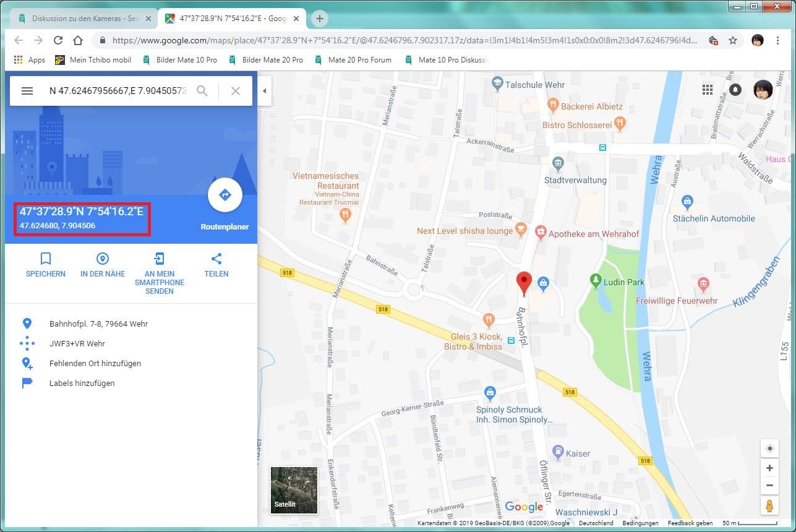Click Gleis 3 Kiosk restaurant marker

(x=489, y=319)
